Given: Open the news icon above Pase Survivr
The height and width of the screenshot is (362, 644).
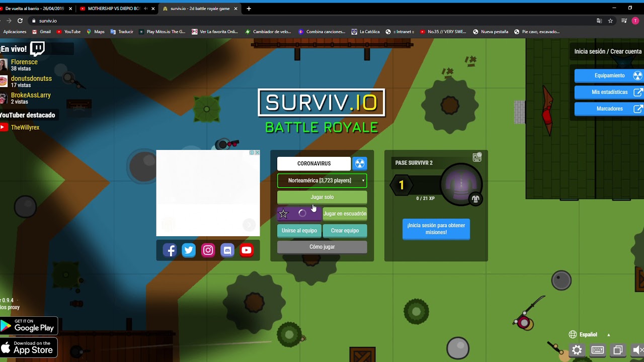Looking at the screenshot, I should 477,157.
